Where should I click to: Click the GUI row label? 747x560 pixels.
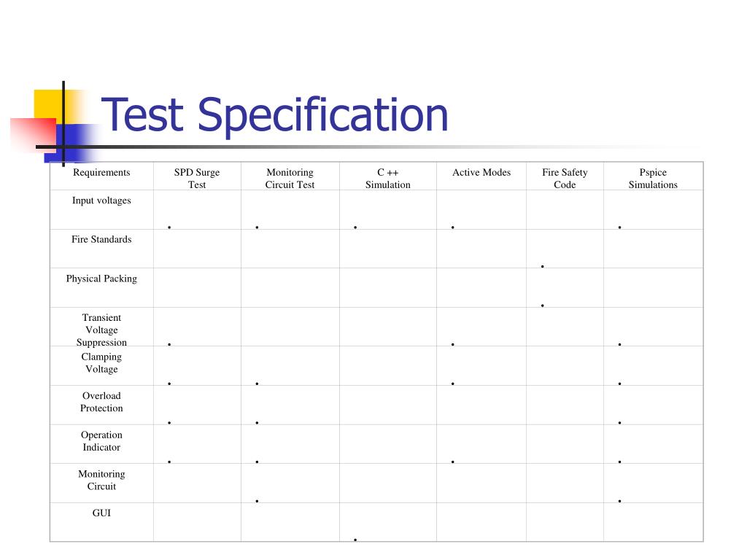coord(101,513)
